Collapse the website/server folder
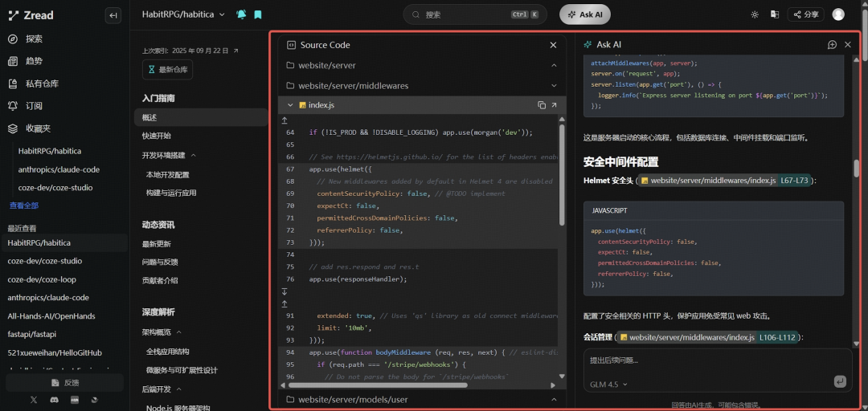 [554, 65]
